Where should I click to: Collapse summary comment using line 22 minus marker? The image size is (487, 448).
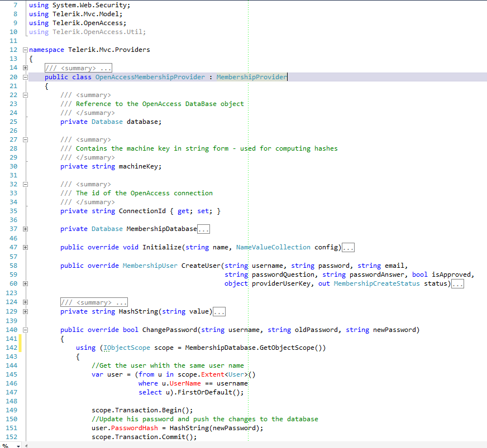[x=26, y=95]
